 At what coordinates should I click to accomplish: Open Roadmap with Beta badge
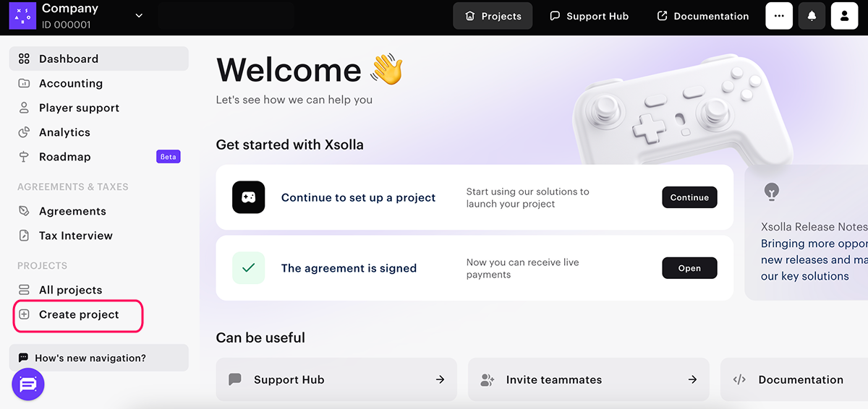(x=65, y=157)
